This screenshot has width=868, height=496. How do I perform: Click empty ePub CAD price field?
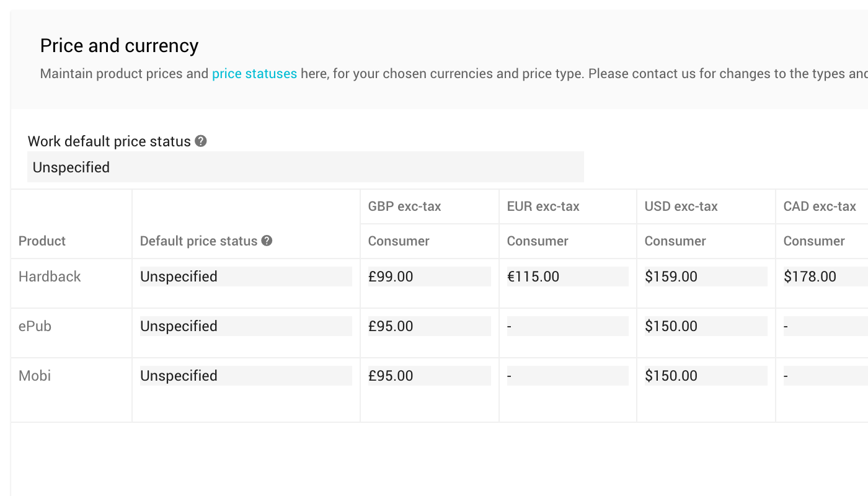pos(825,326)
